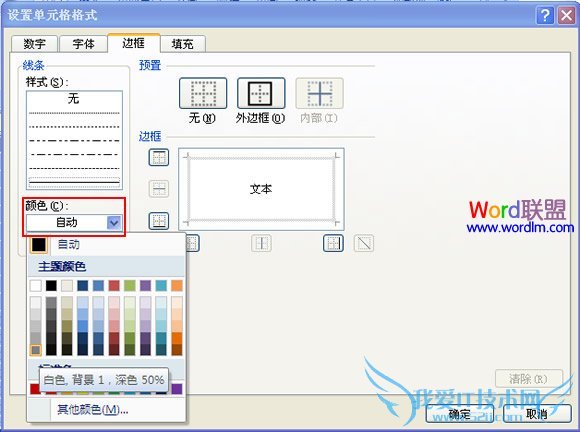The width and height of the screenshot is (580, 432).
Task: Pick the dark blue theme color swatch
Action: point(82,286)
